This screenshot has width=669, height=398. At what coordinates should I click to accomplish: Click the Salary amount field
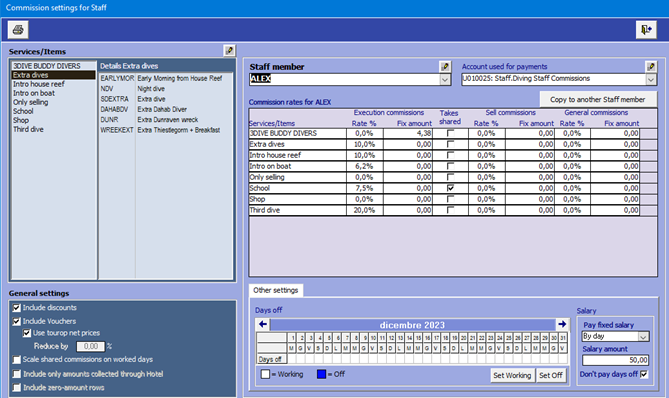[x=615, y=360]
